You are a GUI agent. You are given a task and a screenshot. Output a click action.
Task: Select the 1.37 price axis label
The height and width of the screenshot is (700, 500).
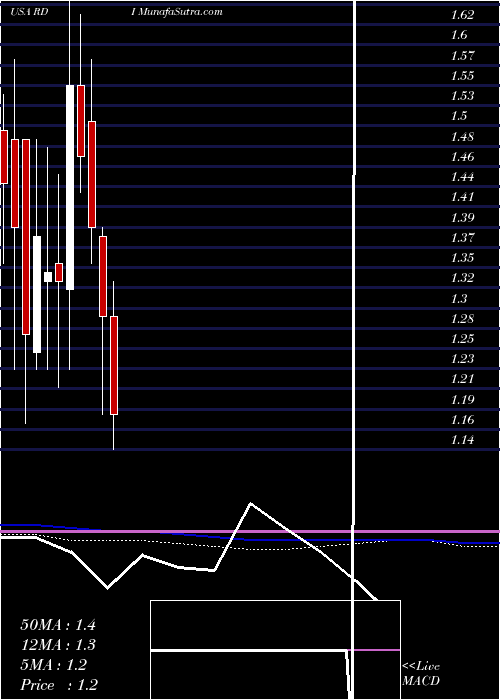click(462, 238)
